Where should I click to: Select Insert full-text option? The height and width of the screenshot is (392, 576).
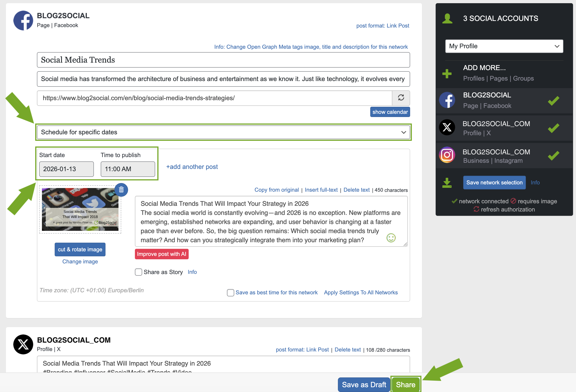(x=321, y=190)
